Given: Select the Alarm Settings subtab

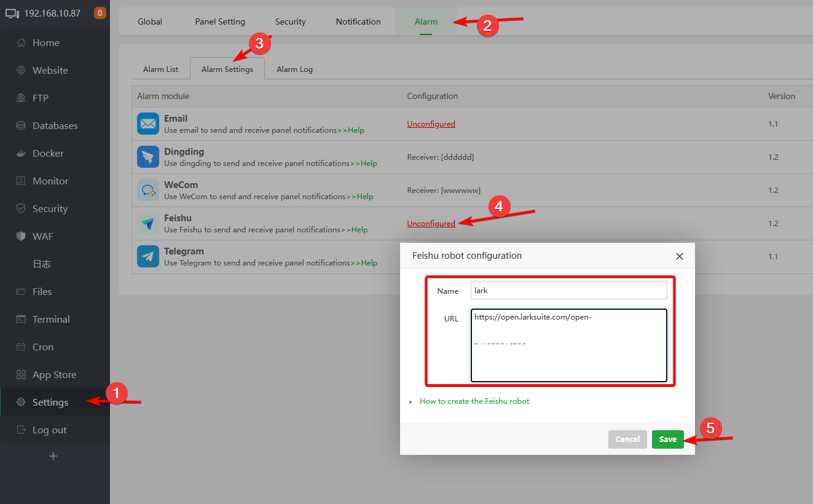Looking at the screenshot, I should click(227, 69).
